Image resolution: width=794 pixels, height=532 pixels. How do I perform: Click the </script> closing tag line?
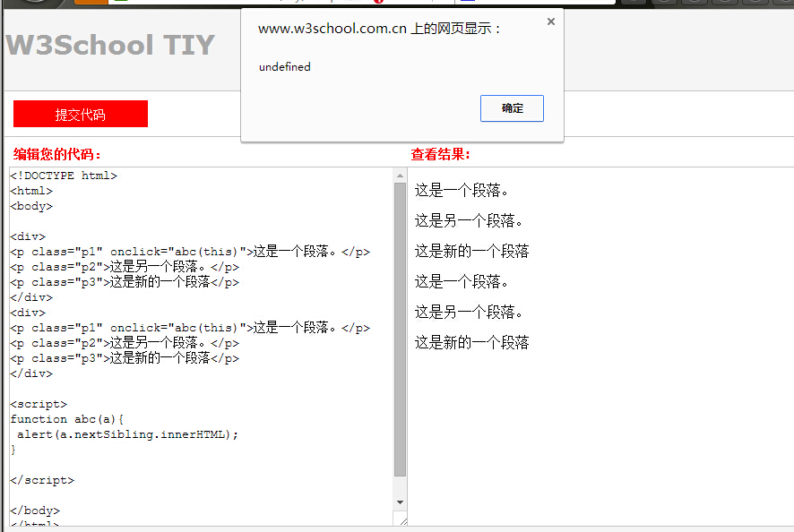point(42,480)
